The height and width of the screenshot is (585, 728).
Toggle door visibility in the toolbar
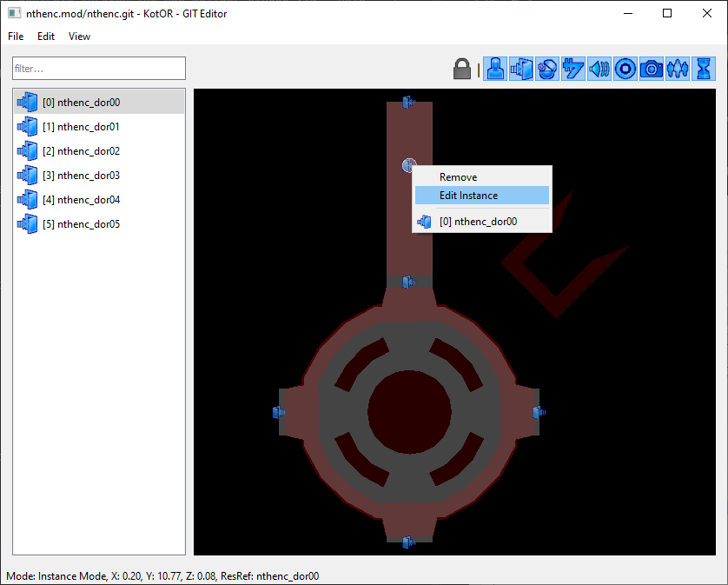pos(521,69)
